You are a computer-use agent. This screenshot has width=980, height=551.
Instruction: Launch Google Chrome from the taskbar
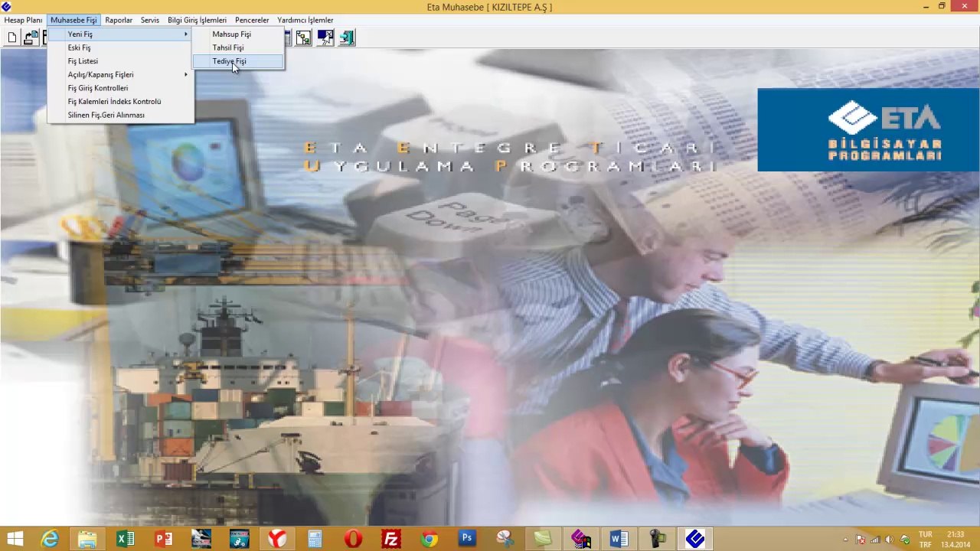429,540
